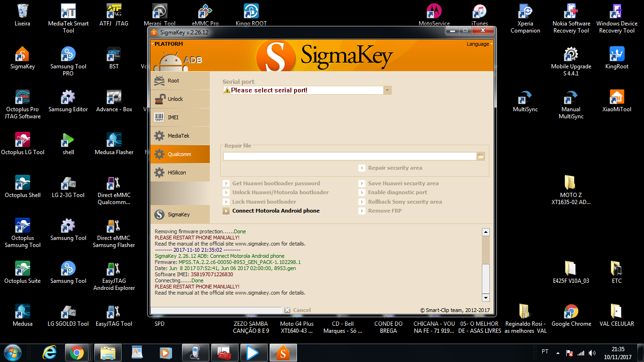Open Advance - Box desktop icon
Image resolution: width=644 pixels, height=362 pixels.
click(x=114, y=101)
